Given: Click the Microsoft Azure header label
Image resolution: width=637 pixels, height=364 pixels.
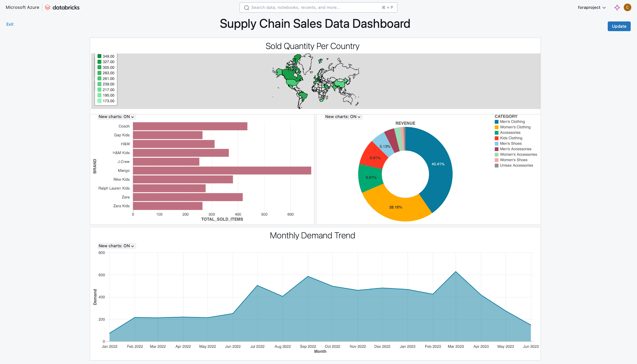Looking at the screenshot, I should (x=22, y=8).
